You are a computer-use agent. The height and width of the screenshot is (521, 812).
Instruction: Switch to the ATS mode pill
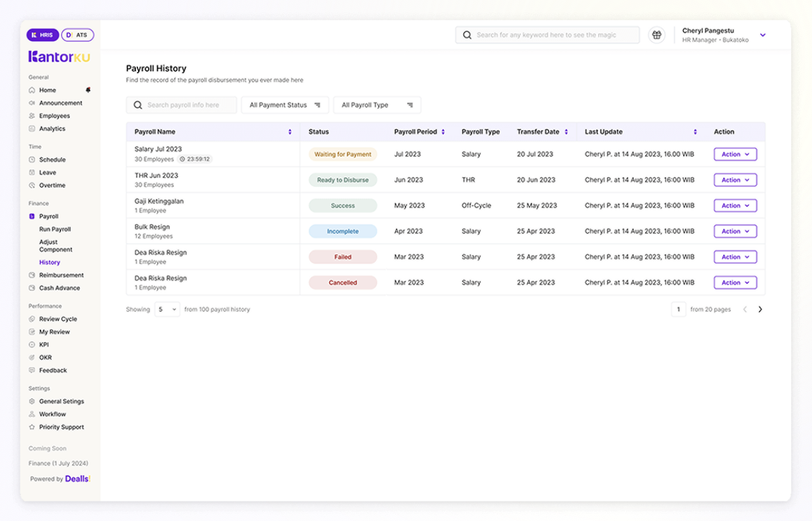78,35
